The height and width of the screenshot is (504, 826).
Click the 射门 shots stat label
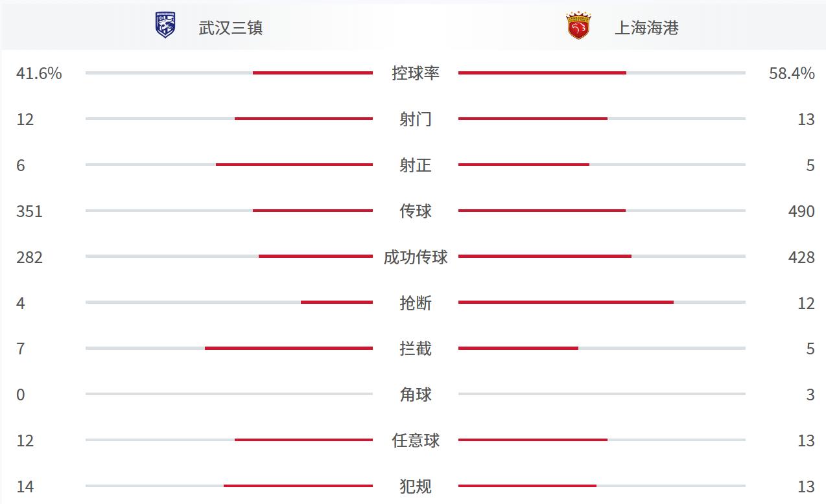click(x=416, y=119)
